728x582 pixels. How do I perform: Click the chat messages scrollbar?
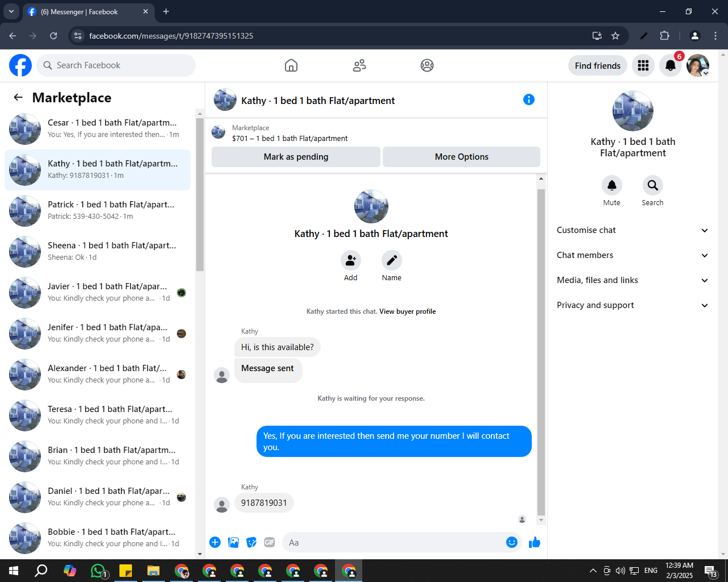(x=541, y=352)
